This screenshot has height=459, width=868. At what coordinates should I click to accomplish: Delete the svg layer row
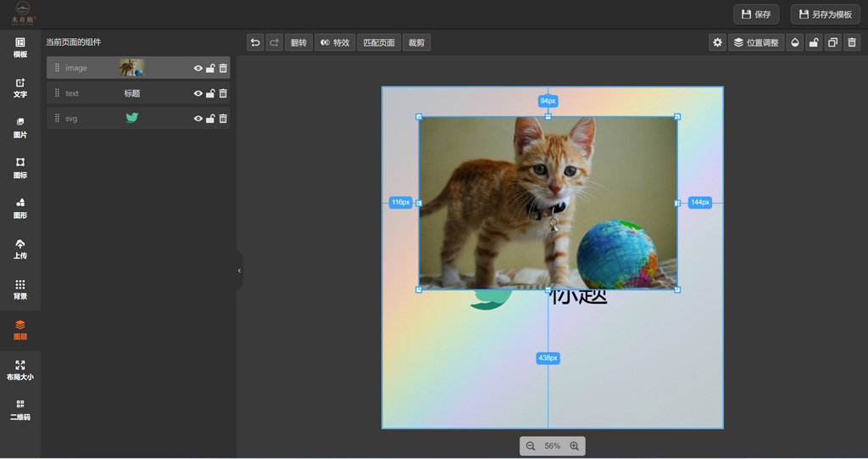pos(223,118)
